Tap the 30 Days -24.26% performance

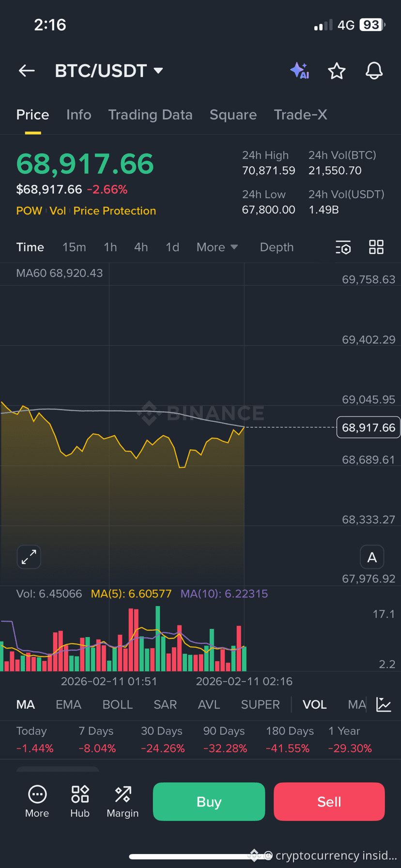click(x=163, y=740)
